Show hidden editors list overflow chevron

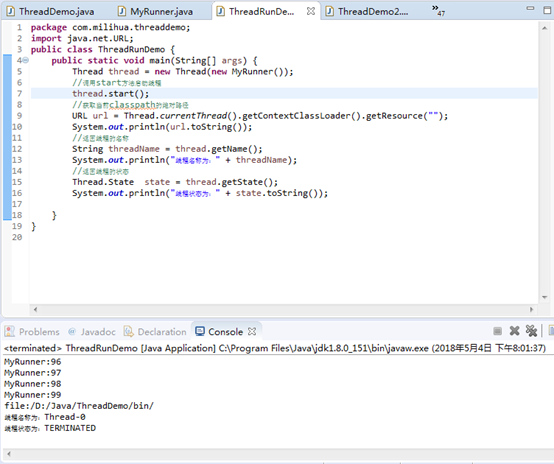438,10
